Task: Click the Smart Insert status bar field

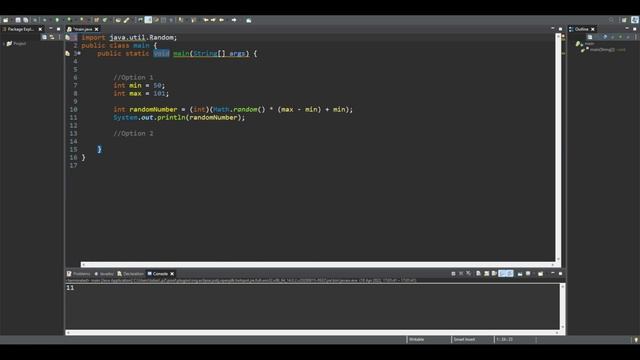Action: pyautogui.click(x=473, y=340)
